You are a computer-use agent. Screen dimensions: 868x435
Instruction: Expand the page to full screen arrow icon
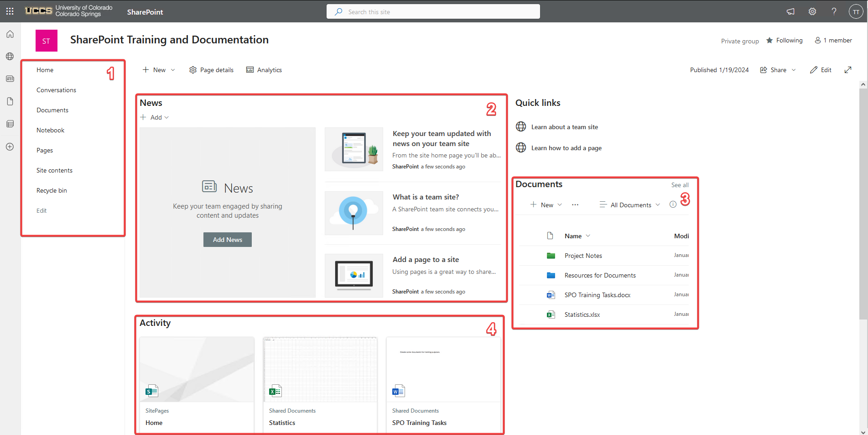pyautogui.click(x=848, y=70)
